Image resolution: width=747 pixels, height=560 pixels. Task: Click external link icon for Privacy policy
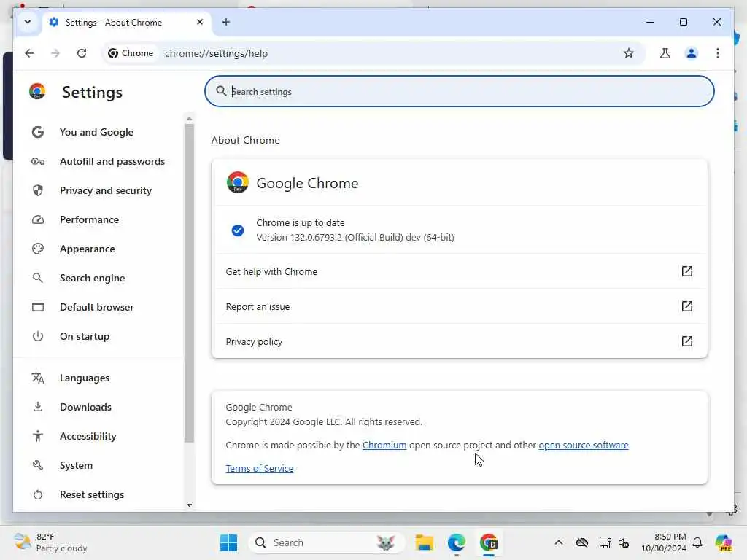pyautogui.click(x=686, y=341)
